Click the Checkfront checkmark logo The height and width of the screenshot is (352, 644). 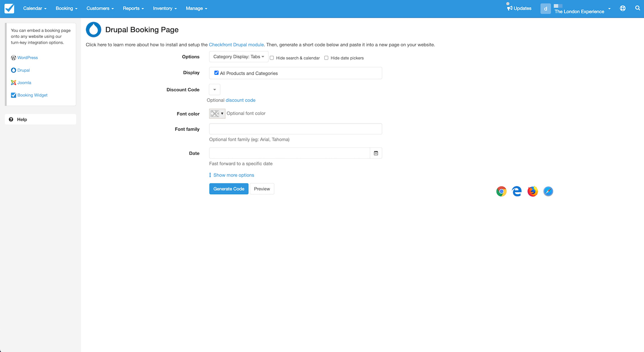point(9,8)
